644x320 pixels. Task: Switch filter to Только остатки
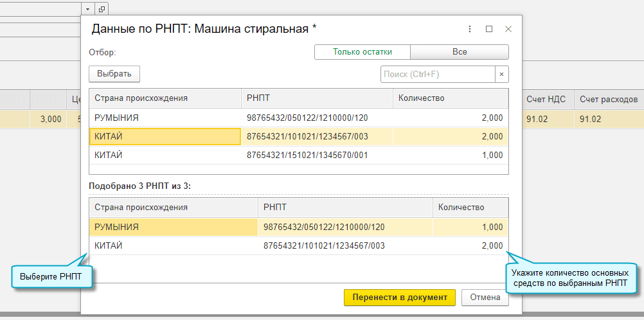click(362, 52)
